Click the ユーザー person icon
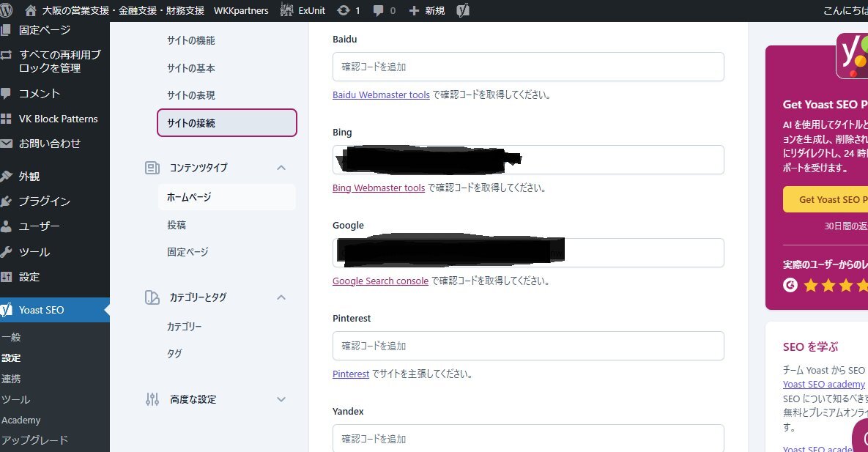Viewport: 868px width, 452px height. coord(6,226)
